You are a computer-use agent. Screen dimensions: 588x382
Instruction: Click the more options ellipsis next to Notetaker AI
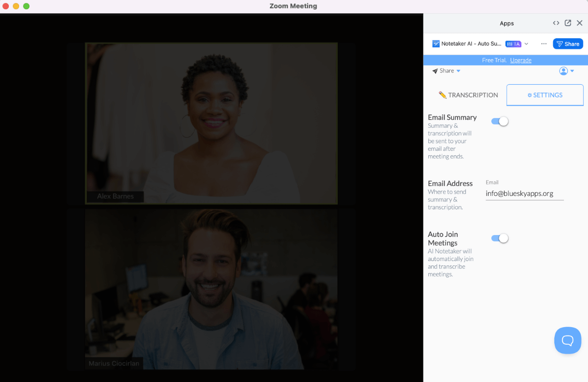pos(543,44)
